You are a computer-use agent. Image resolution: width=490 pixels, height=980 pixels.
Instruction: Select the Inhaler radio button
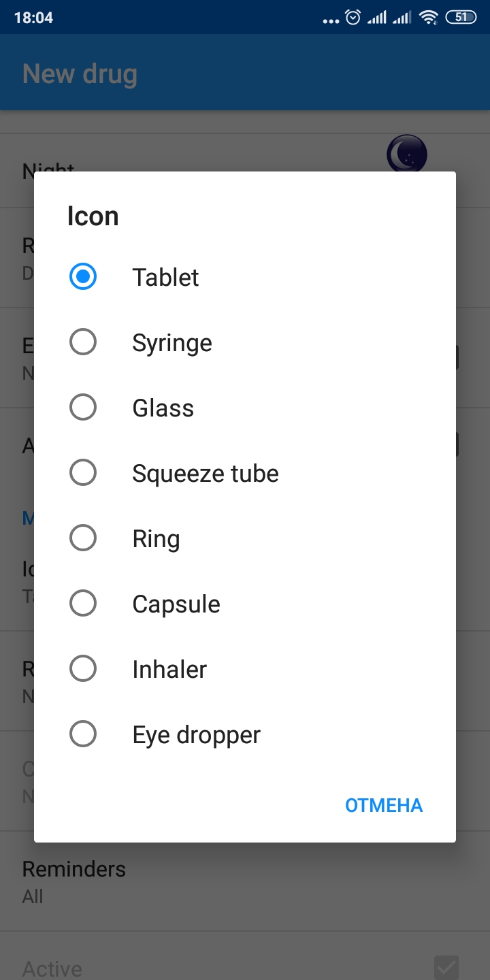[83, 669]
